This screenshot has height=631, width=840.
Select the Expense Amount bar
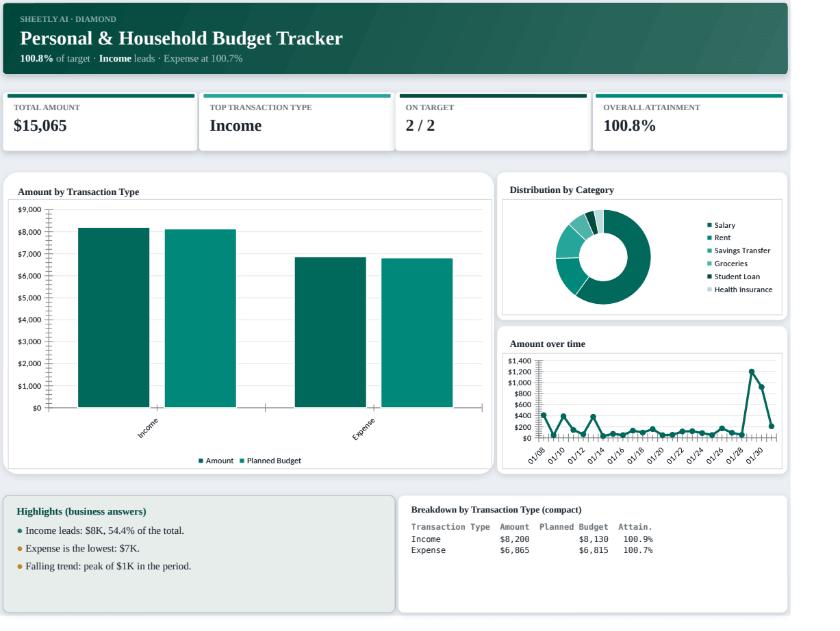point(331,333)
